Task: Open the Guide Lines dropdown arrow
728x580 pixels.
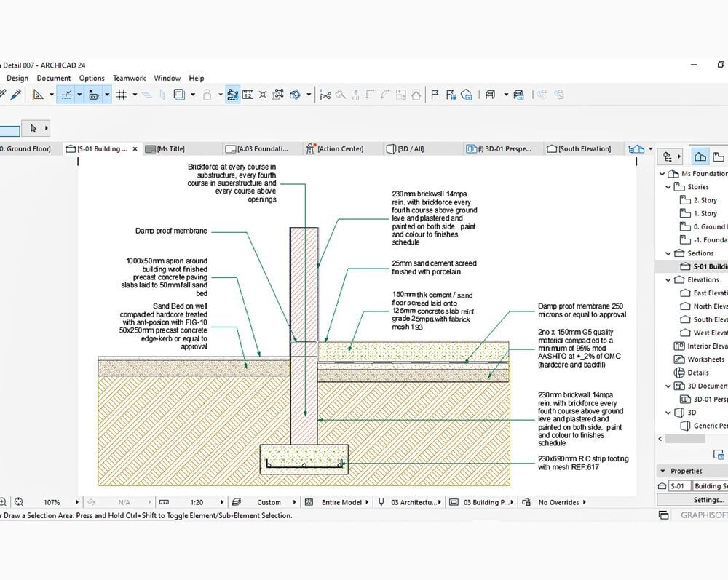Action: [52, 95]
